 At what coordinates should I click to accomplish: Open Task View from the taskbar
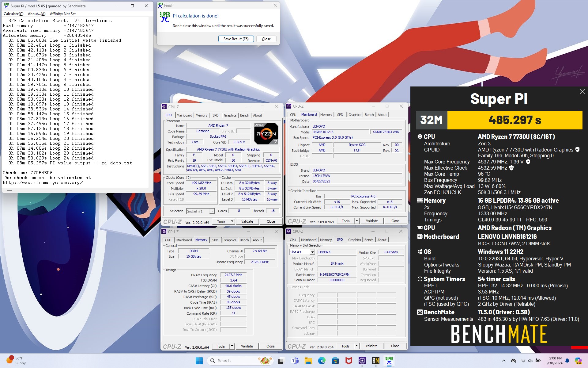pos(281,361)
